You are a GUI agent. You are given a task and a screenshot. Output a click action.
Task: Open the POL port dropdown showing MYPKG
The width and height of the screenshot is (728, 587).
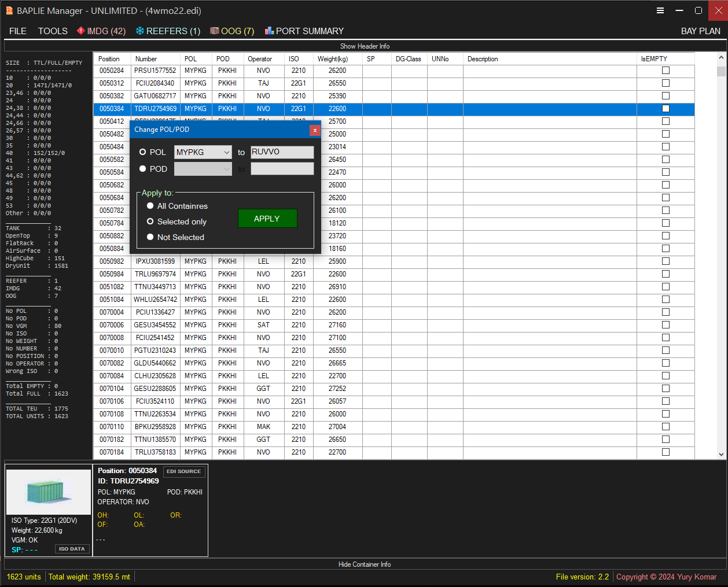203,152
